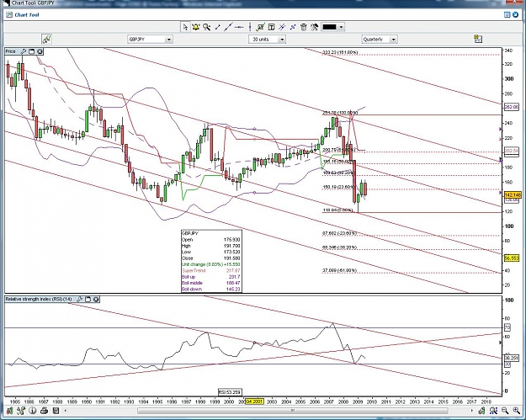The height and width of the screenshot is (420, 526).
Task: Zoom out the chart
Action: [x=504, y=410]
